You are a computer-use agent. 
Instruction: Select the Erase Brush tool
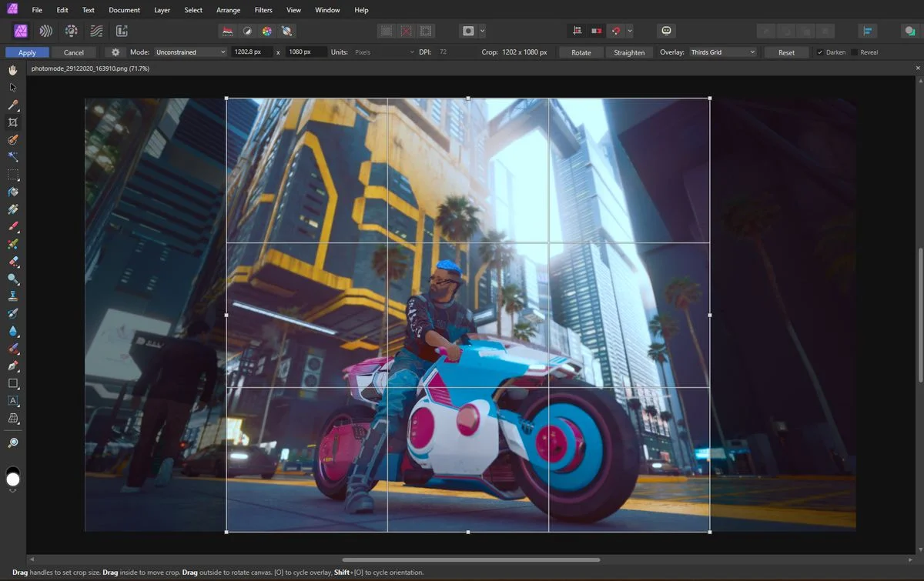pyautogui.click(x=13, y=262)
